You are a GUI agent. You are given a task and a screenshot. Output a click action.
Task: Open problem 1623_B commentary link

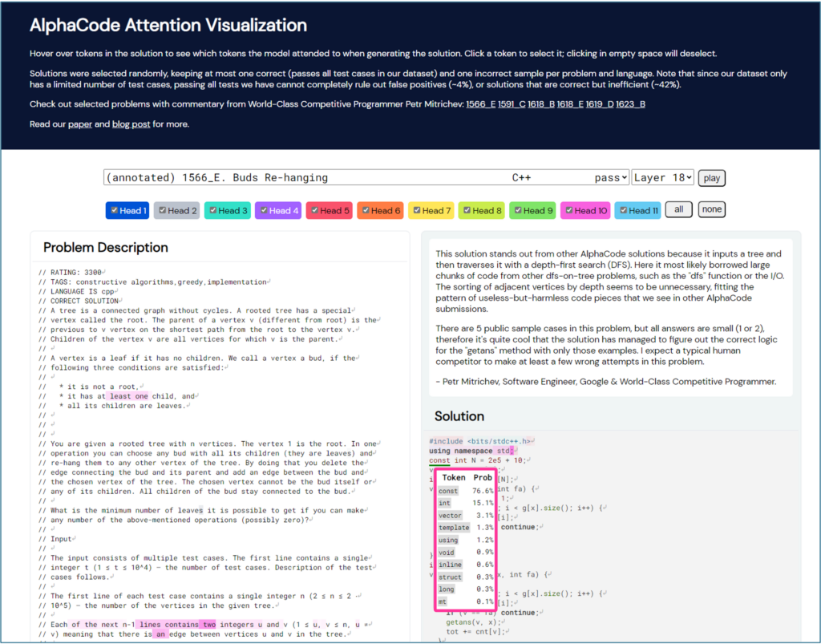coord(631,103)
